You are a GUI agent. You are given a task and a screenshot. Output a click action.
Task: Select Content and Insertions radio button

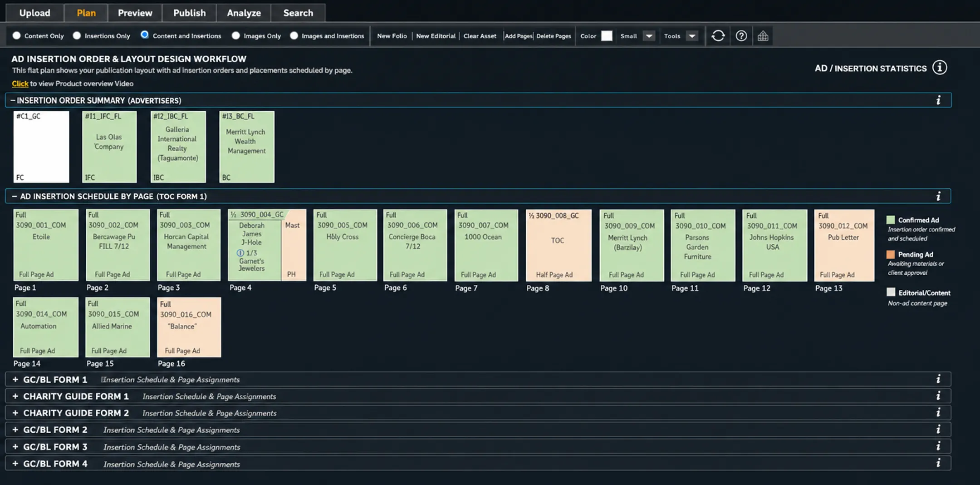(144, 35)
